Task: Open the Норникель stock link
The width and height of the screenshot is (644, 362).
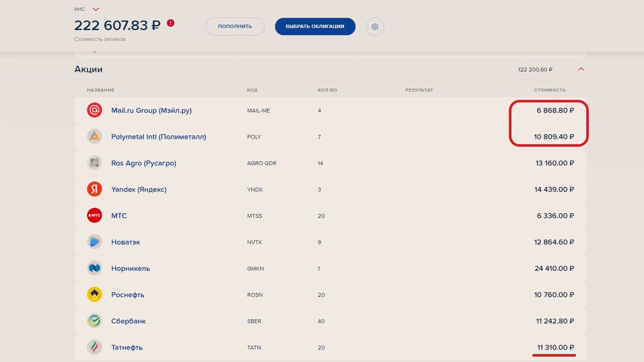Action: point(130,268)
